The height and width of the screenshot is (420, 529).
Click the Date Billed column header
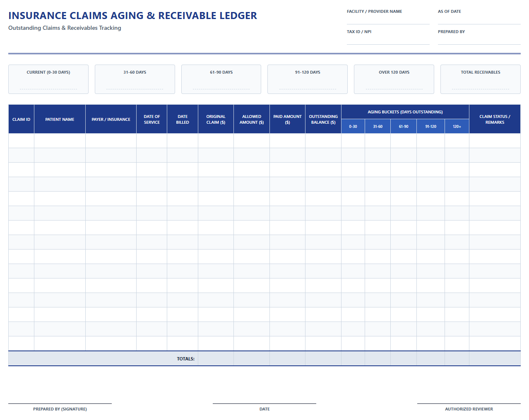[x=183, y=119]
